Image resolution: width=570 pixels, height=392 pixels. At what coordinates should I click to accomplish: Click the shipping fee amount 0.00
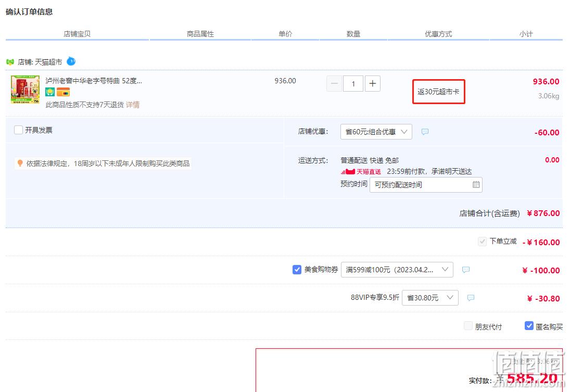[552, 160]
